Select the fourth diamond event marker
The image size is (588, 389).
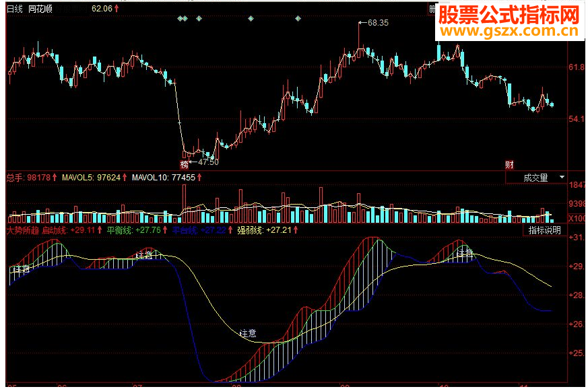pyautogui.click(x=251, y=18)
